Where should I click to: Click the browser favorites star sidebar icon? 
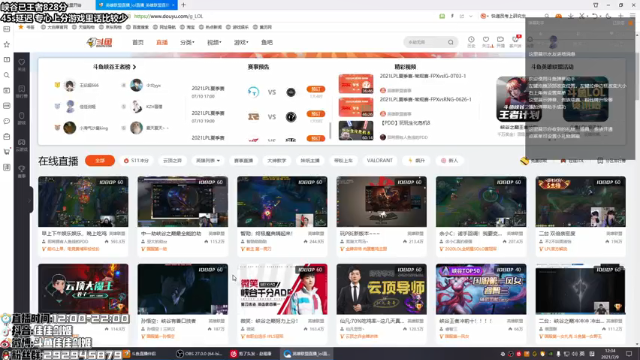[x=7, y=44]
